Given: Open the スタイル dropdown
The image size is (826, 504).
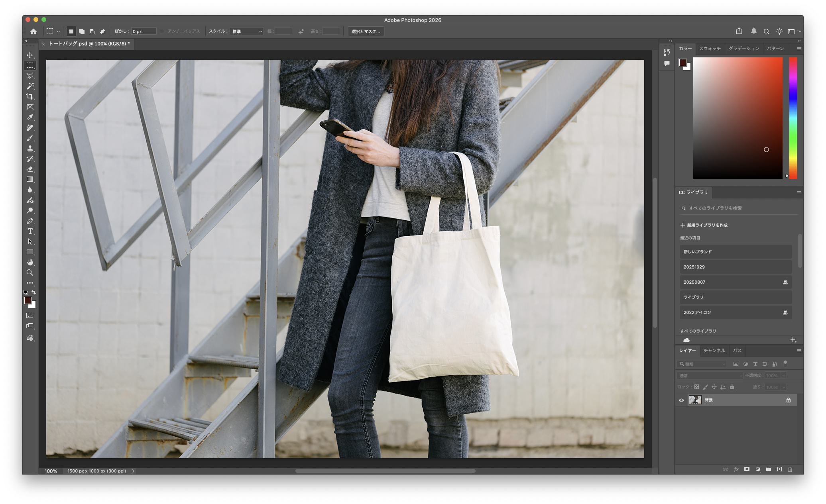Looking at the screenshot, I should coord(247,31).
